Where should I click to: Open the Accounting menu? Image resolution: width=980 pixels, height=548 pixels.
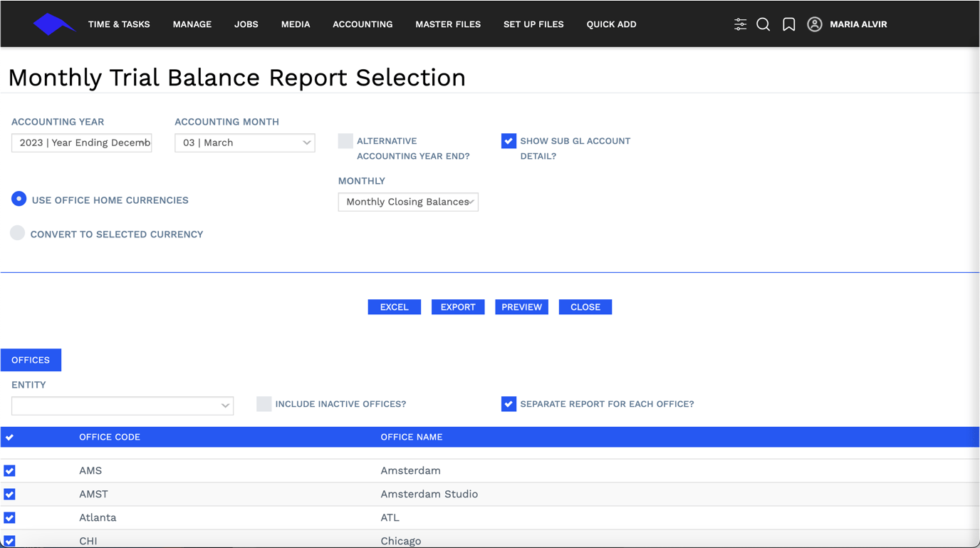coord(363,24)
